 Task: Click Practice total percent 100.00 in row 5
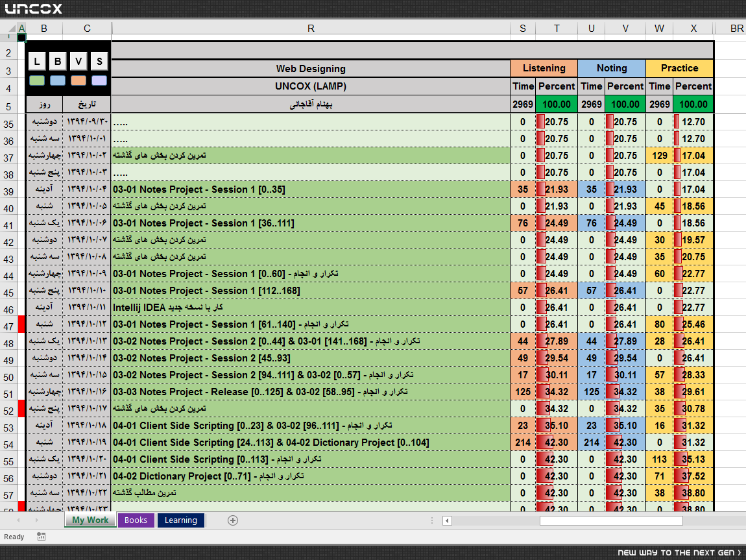(693, 104)
